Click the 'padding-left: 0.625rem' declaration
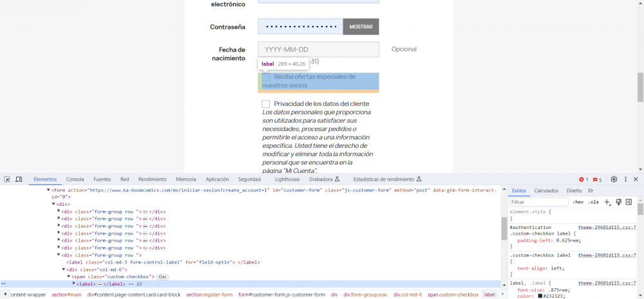 point(549,240)
